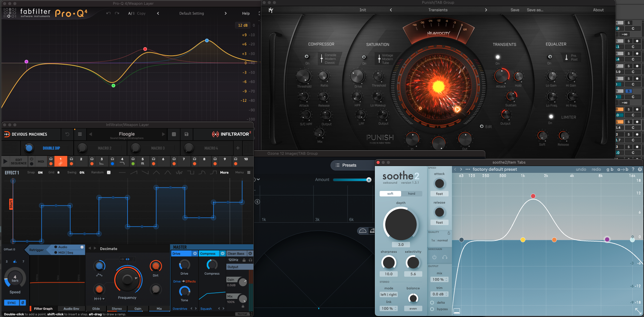Viewport: 644px width, 317px height.
Task: Solo slot 2 with headphone icon
Action: coord(71,159)
